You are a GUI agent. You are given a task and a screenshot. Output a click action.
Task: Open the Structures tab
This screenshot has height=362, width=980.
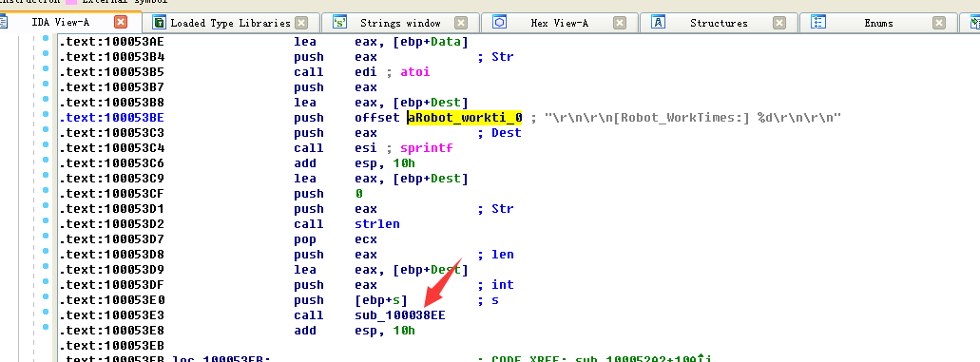point(719,23)
